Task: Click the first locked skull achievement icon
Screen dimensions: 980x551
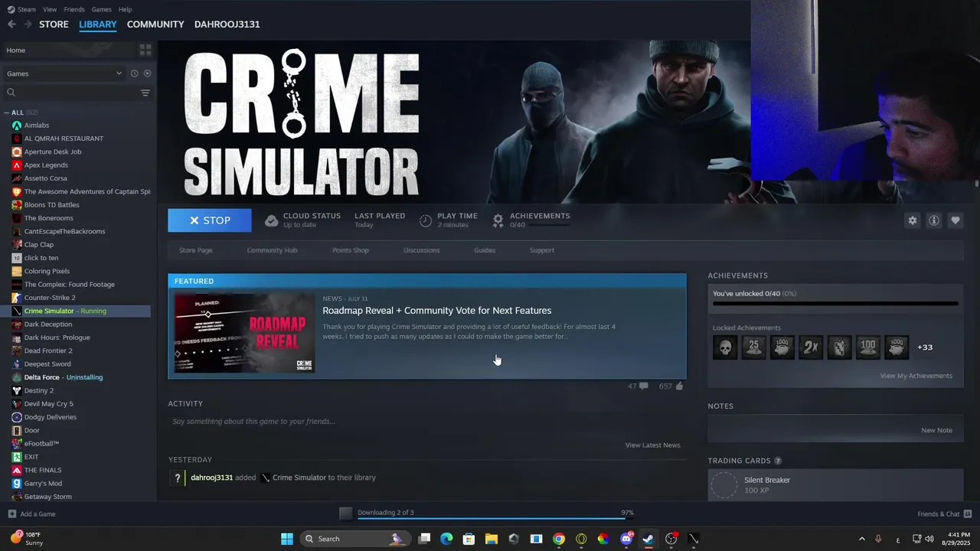Action: (725, 347)
